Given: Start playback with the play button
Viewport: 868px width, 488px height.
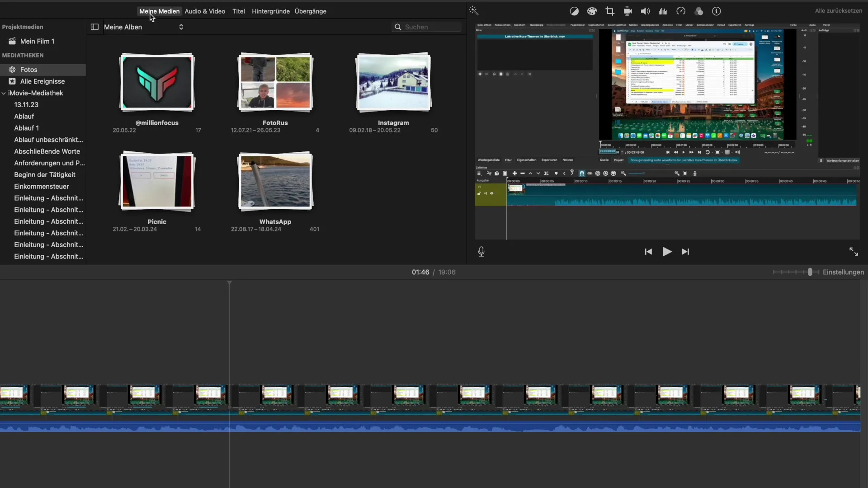Looking at the screenshot, I should pyautogui.click(x=667, y=252).
